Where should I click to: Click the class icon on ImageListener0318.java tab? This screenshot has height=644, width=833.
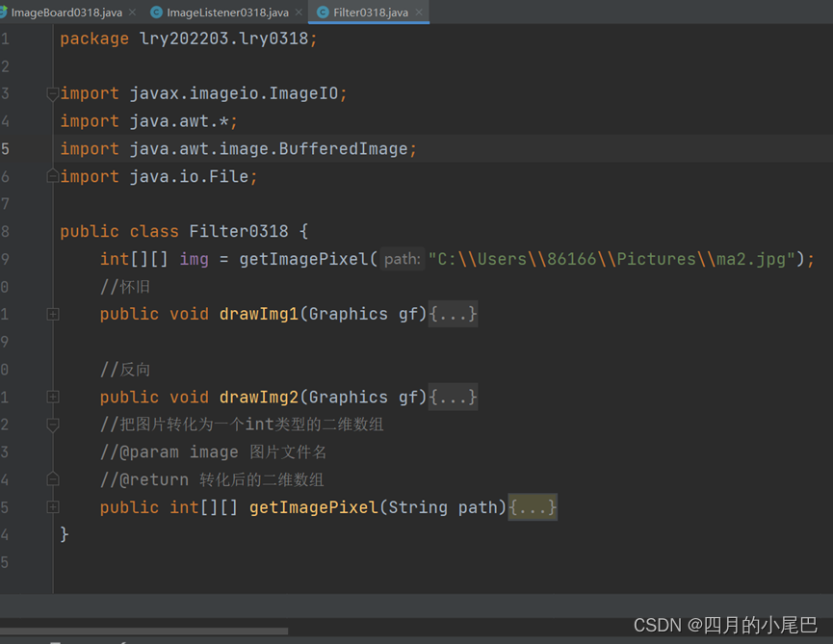point(156,13)
